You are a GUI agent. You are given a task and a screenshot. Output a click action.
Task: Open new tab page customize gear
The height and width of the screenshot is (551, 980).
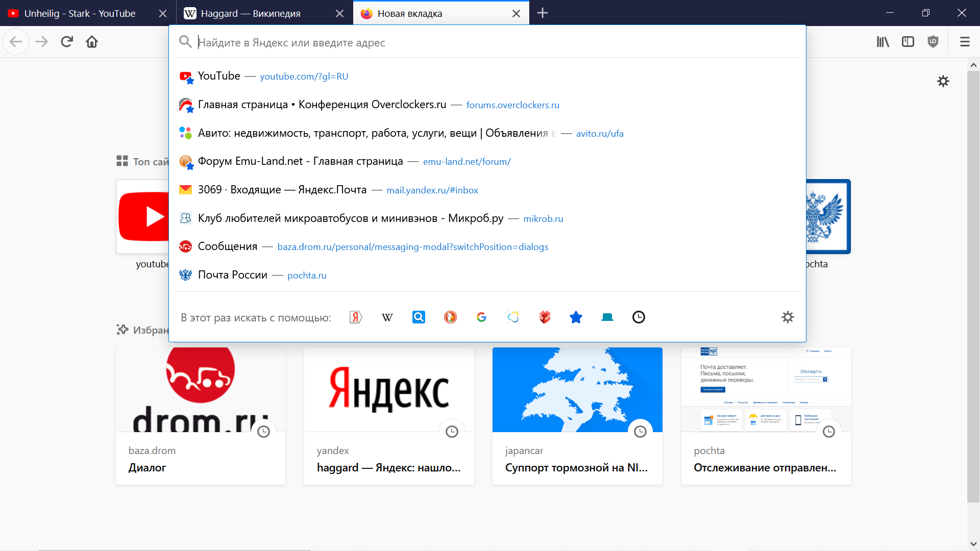tap(943, 81)
